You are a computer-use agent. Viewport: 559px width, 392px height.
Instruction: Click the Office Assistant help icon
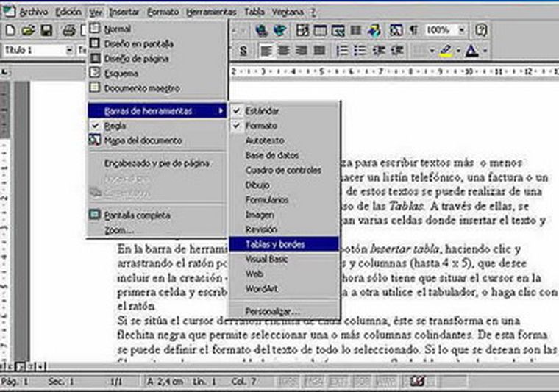pyautogui.click(x=480, y=30)
